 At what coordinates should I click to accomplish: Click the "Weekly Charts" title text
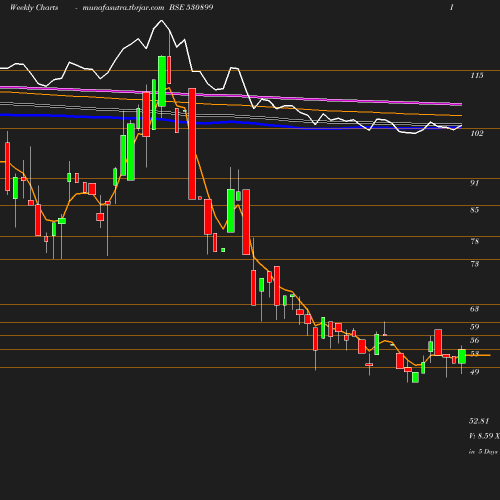click(x=34, y=7)
